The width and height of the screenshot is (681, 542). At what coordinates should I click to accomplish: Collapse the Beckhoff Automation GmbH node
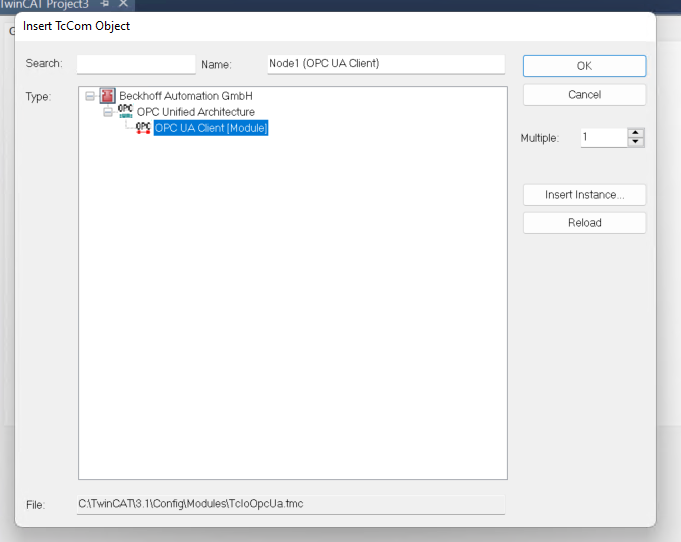(90, 96)
